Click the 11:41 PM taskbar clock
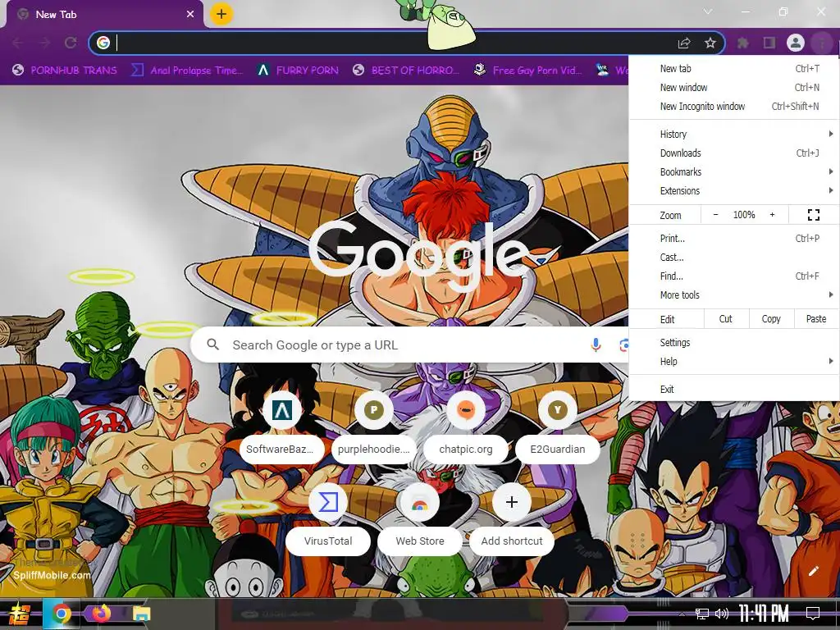Image resolution: width=840 pixels, height=630 pixels. (x=764, y=614)
